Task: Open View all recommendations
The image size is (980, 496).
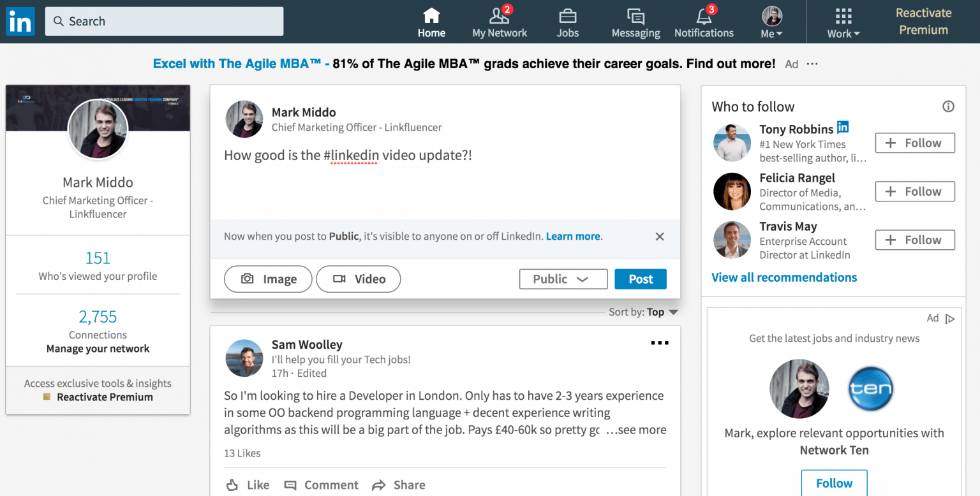Action: (x=784, y=277)
